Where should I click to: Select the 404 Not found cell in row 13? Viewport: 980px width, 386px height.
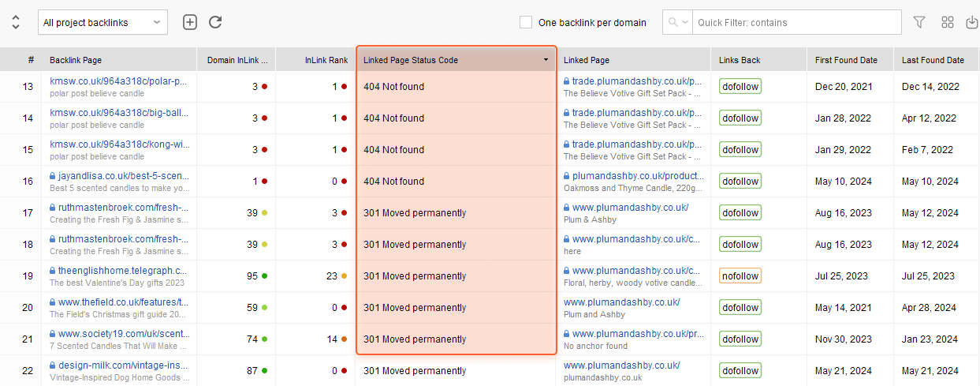[x=456, y=87]
